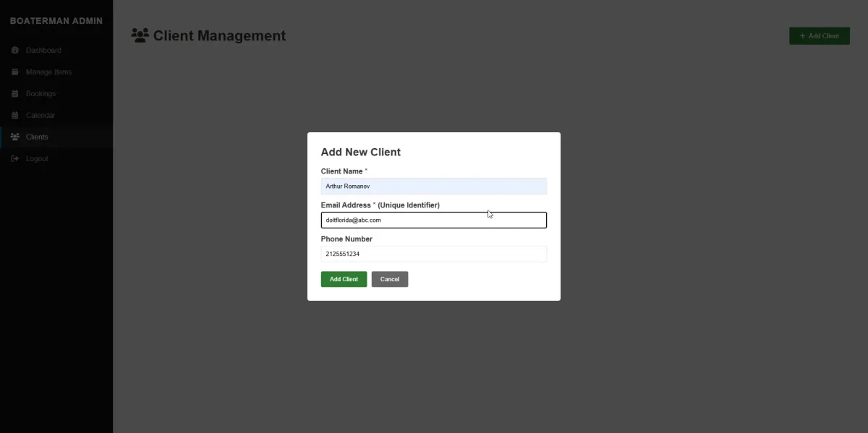868x433 pixels.
Task: Open the Bookings page
Action: pos(41,94)
